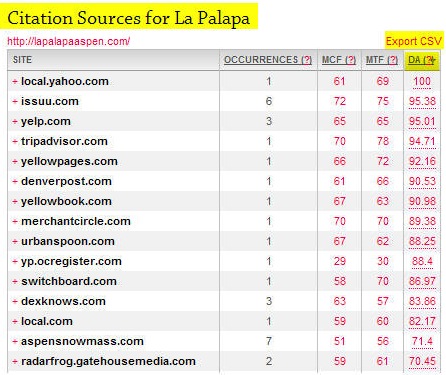Click plus icon beside yellowpages.com
The width and height of the screenshot is (446, 375).
15,161
